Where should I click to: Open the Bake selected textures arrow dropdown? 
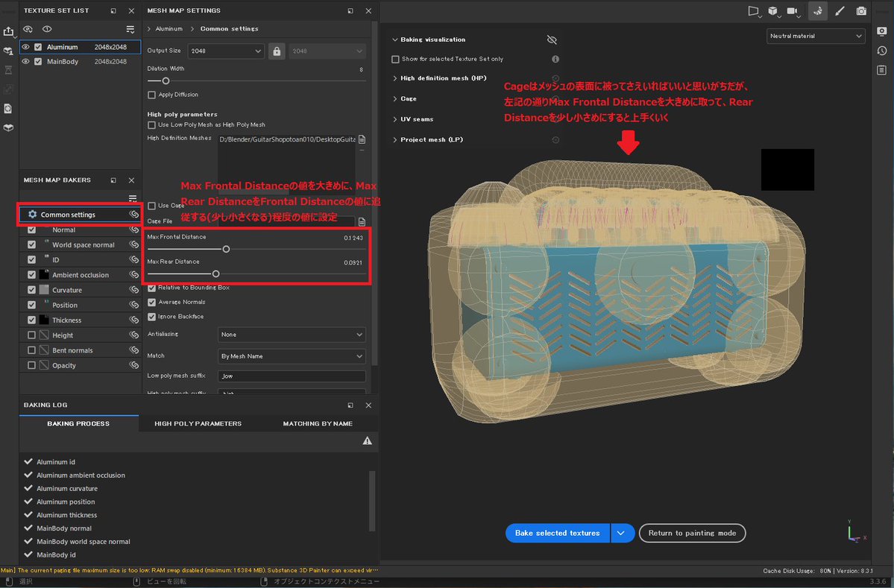622,534
